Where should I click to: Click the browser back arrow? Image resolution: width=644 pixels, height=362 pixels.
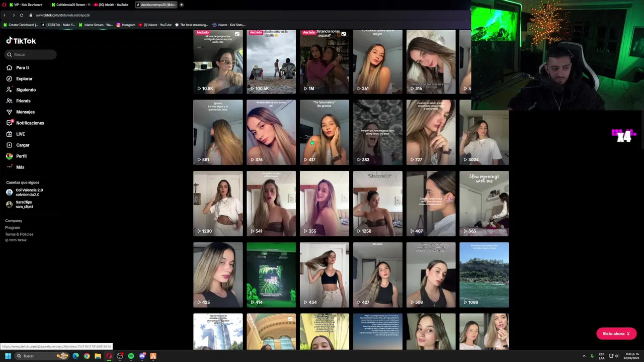click(5, 15)
